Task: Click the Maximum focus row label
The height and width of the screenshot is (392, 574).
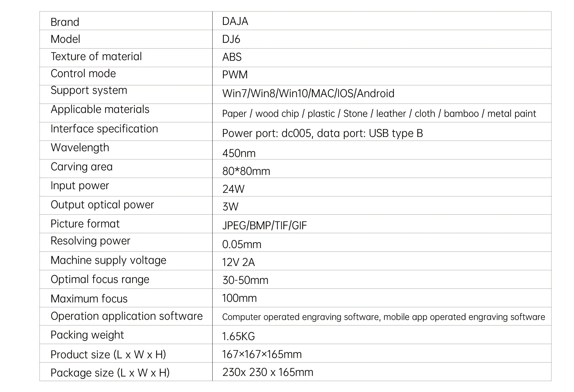Action: [x=89, y=299]
